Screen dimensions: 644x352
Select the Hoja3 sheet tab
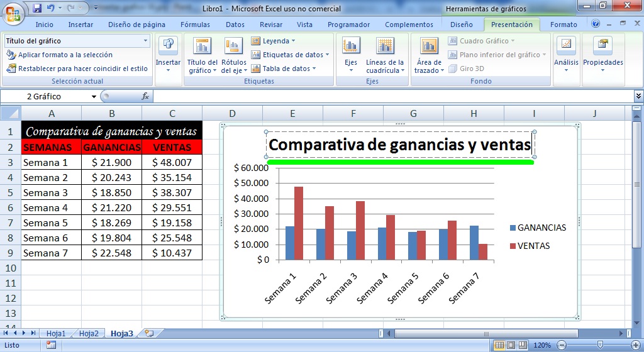(x=122, y=334)
